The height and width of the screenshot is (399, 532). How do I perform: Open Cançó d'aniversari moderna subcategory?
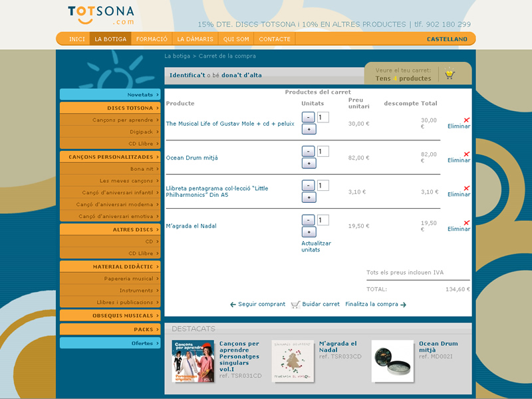pyautogui.click(x=110, y=204)
